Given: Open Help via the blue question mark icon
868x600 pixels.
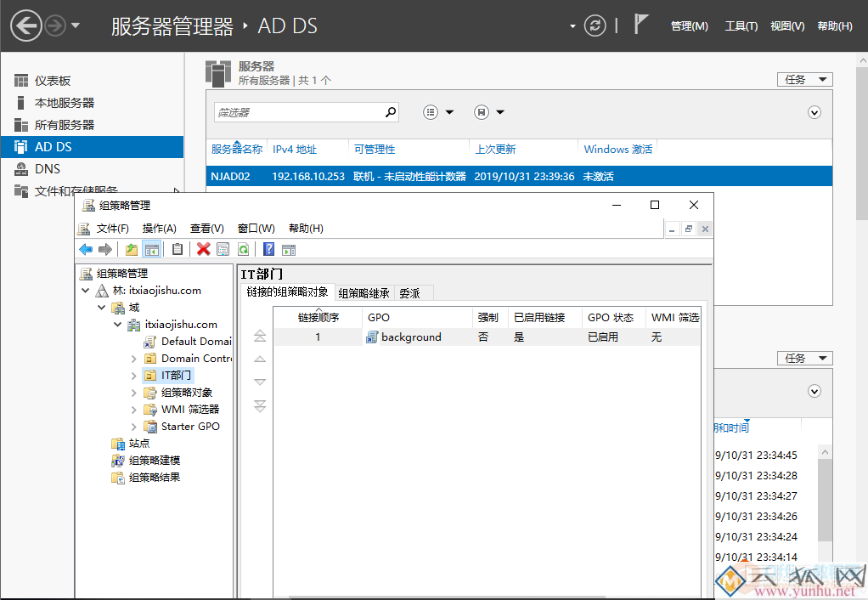Looking at the screenshot, I should click(x=268, y=248).
